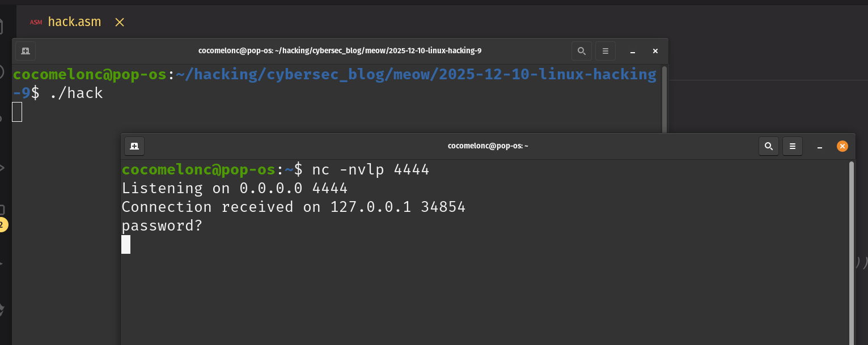This screenshot has height=345, width=868.
Task: Open hamburger menu of the linux-hacking-9 terminal
Action: tap(605, 51)
